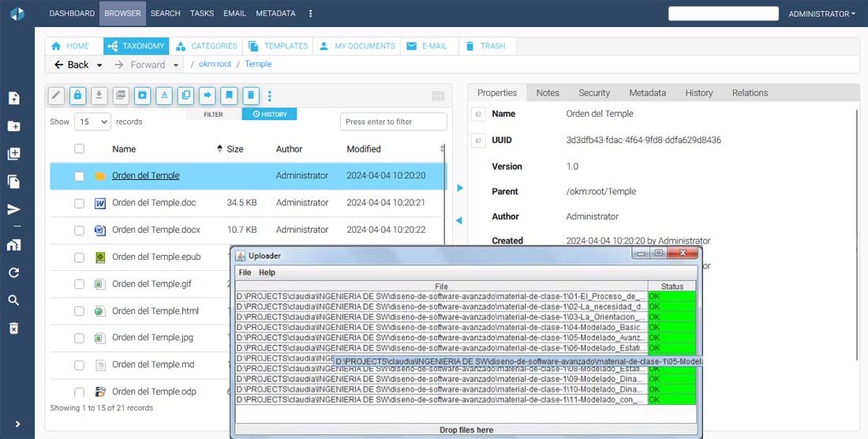
Task: Open the Help menu in Uploader
Action: (268, 272)
